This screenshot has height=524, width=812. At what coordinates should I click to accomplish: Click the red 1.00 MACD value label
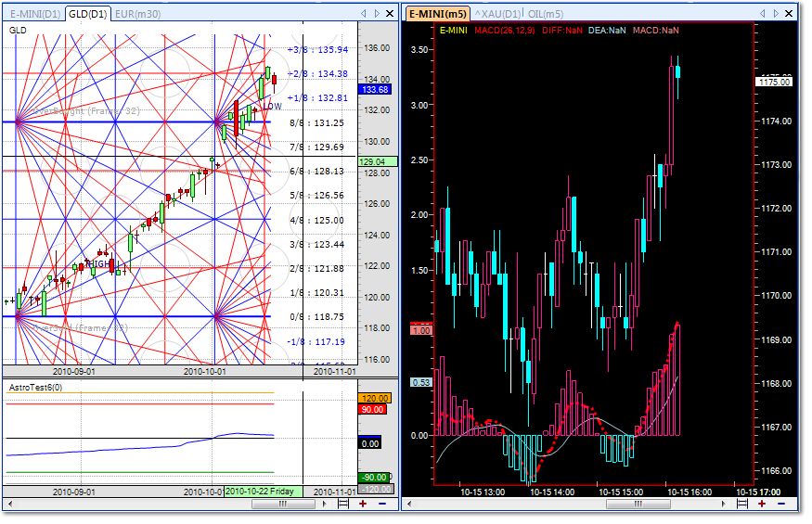(x=421, y=330)
